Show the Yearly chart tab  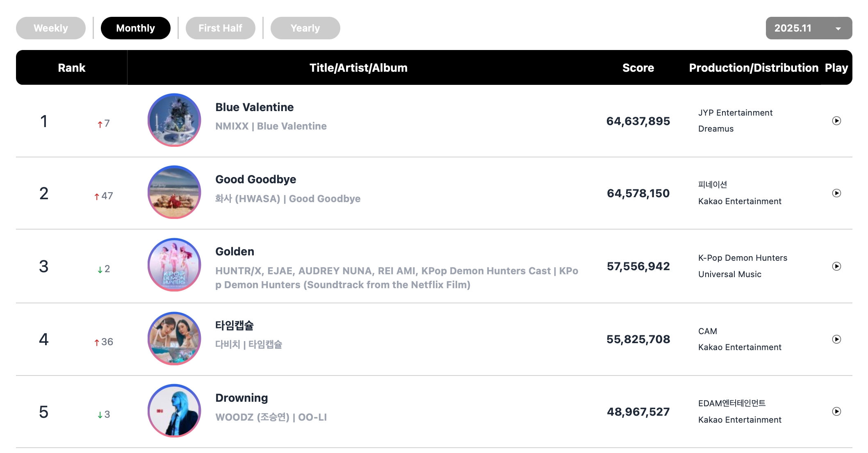(x=305, y=28)
